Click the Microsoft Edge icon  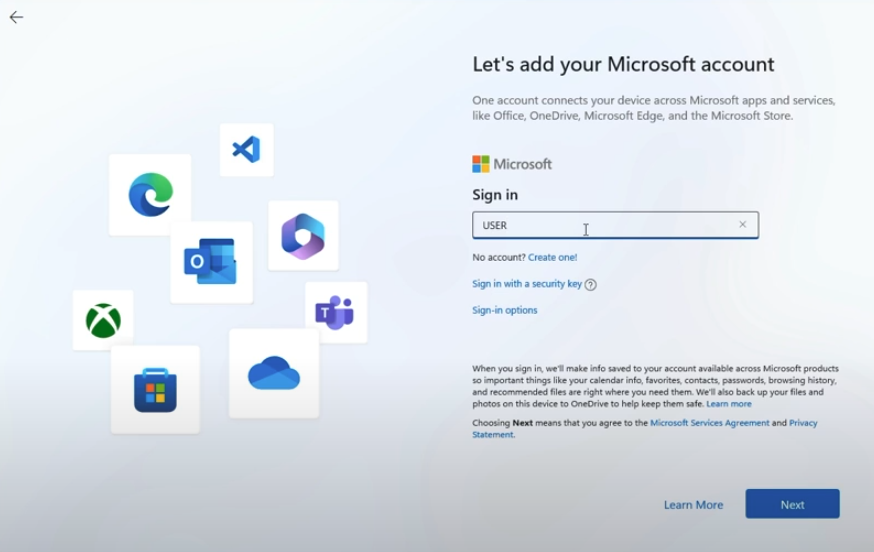click(150, 195)
